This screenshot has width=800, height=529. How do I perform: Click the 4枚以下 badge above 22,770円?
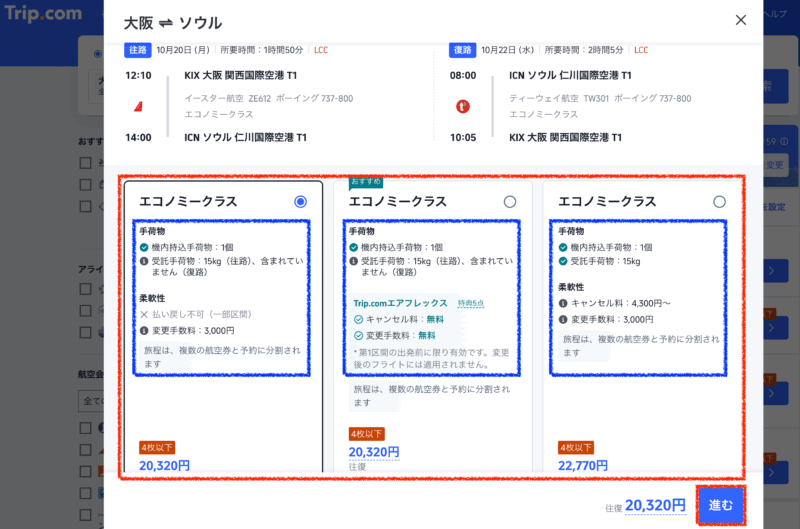click(x=576, y=448)
